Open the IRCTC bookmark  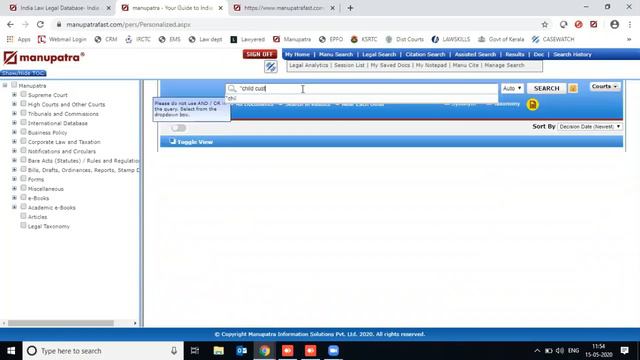[x=138, y=39]
